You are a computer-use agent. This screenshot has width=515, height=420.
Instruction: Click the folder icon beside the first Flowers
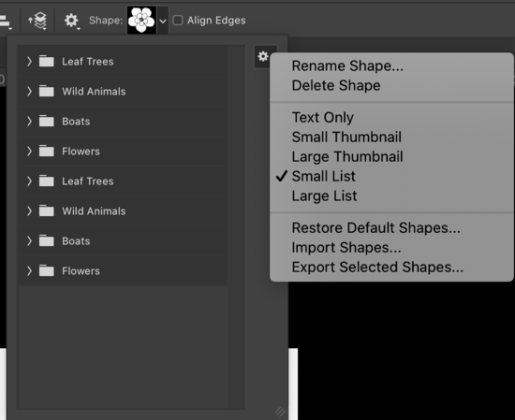(x=46, y=151)
